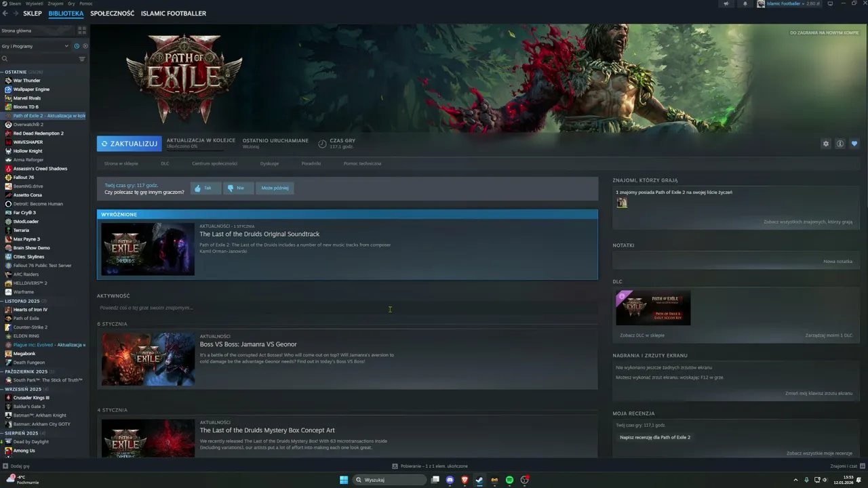The width and height of the screenshot is (868, 488).
Task: Open the Znajomi menu
Action: click(x=56, y=3)
